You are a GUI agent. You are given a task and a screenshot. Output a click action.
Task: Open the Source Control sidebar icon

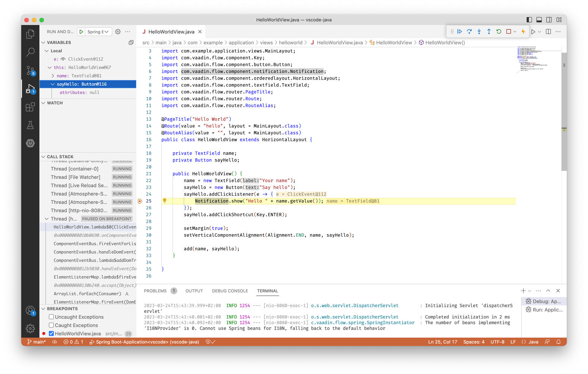pyautogui.click(x=30, y=70)
